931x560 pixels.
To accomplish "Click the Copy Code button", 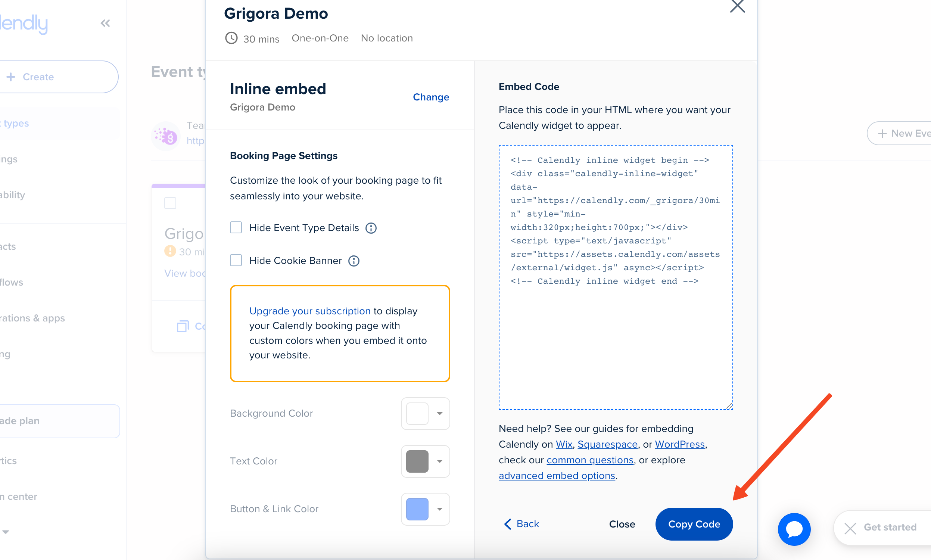I will (694, 524).
